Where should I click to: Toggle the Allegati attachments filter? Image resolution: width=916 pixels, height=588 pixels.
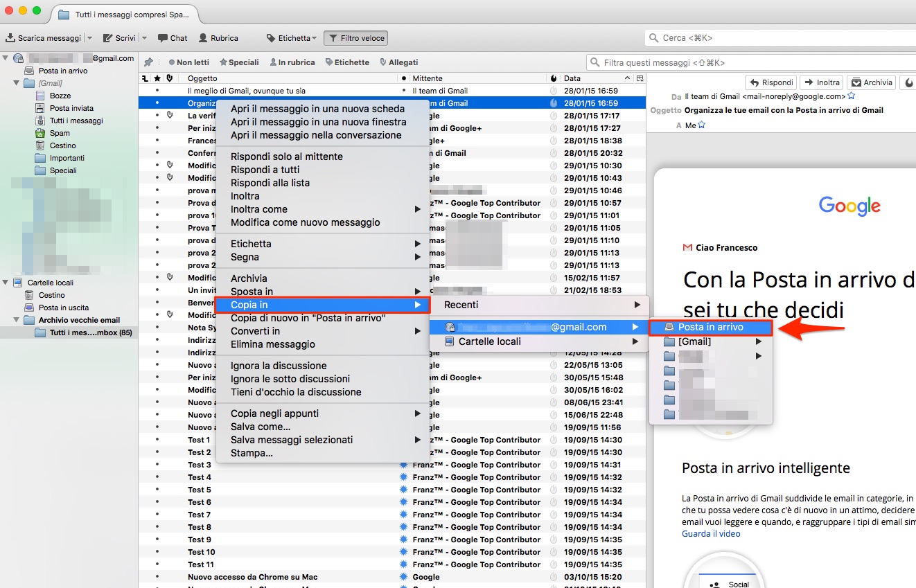[x=399, y=62]
